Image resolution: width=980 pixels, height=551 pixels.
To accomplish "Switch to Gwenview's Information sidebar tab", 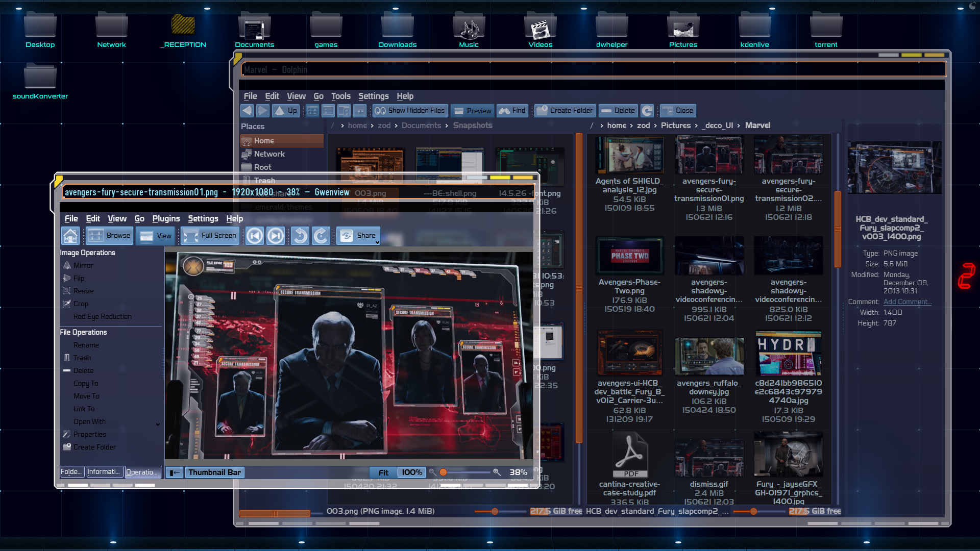I will coord(104,472).
